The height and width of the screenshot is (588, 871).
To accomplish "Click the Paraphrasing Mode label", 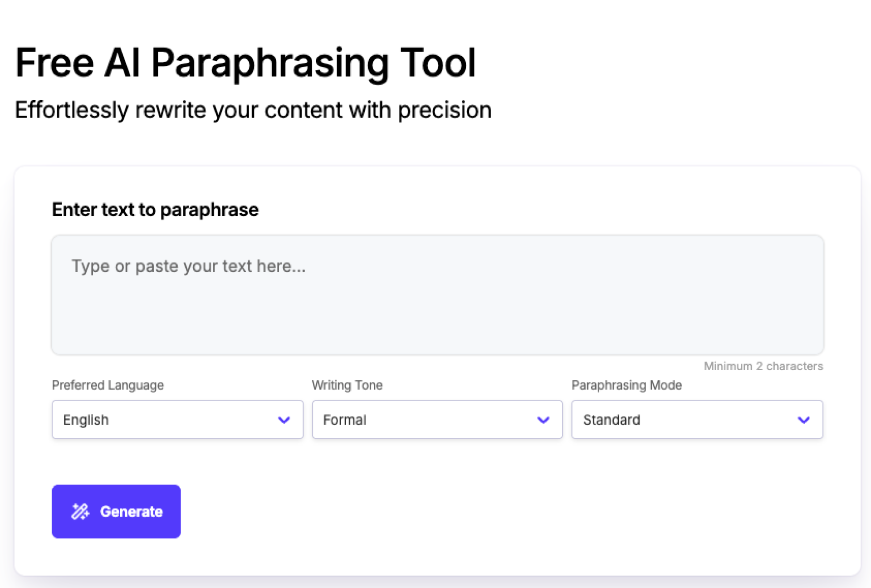I will 626,385.
